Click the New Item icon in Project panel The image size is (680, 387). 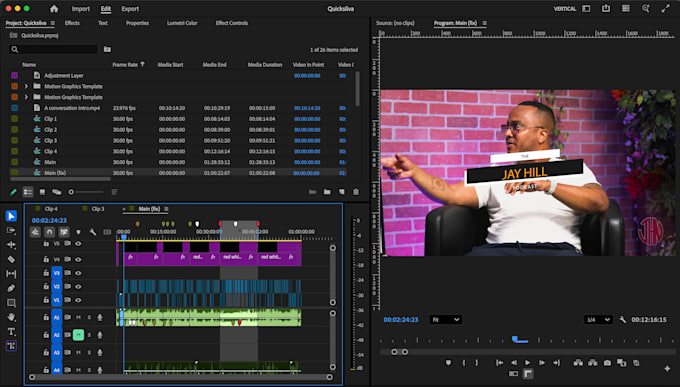(x=342, y=192)
